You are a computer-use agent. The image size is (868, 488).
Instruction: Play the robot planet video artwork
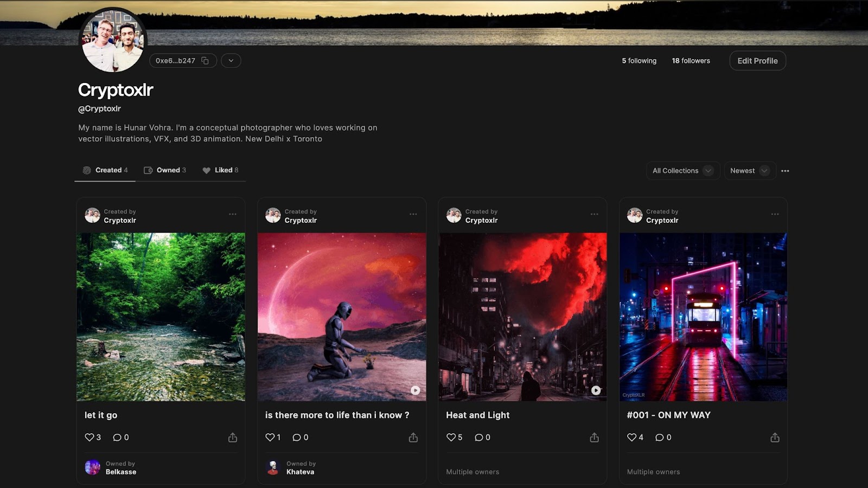[415, 390]
